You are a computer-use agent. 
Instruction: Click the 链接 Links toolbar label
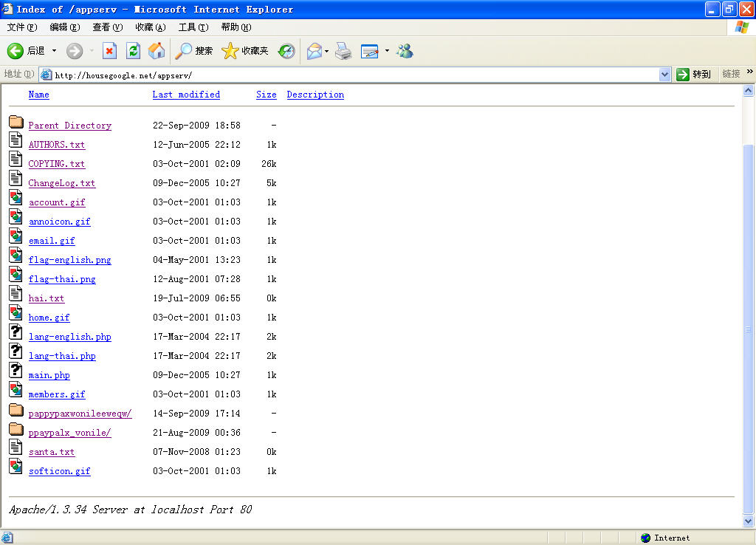pos(731,74)
